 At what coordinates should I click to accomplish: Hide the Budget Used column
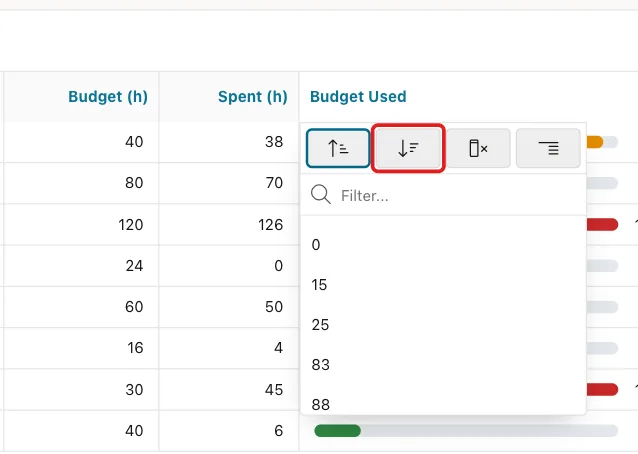tap(478, 148)
